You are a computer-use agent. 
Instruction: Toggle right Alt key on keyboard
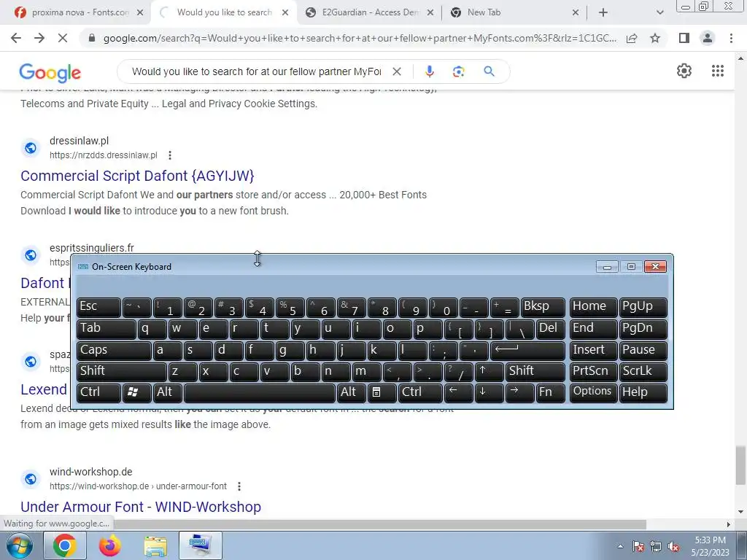point(351,392)
